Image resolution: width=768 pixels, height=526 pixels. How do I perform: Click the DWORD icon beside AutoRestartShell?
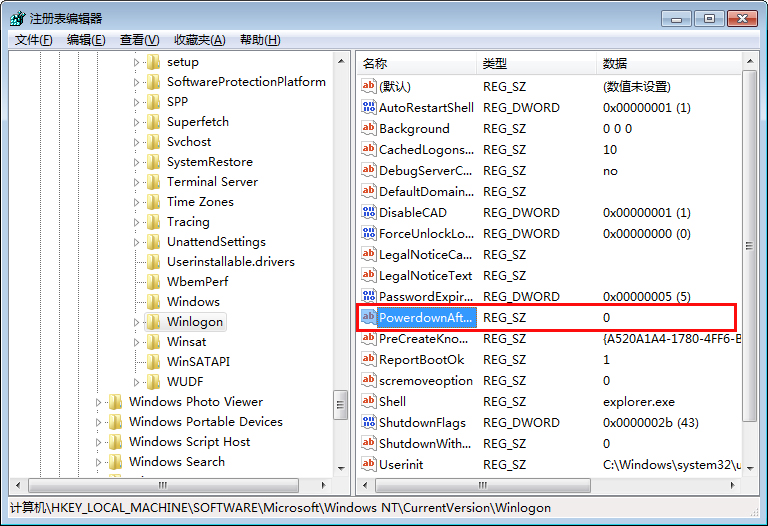(368, 108)
